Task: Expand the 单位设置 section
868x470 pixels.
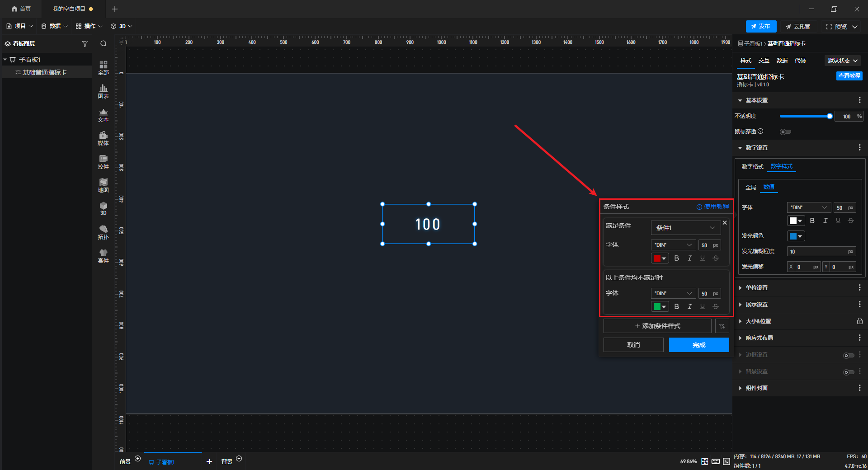Action: (756, 288)
